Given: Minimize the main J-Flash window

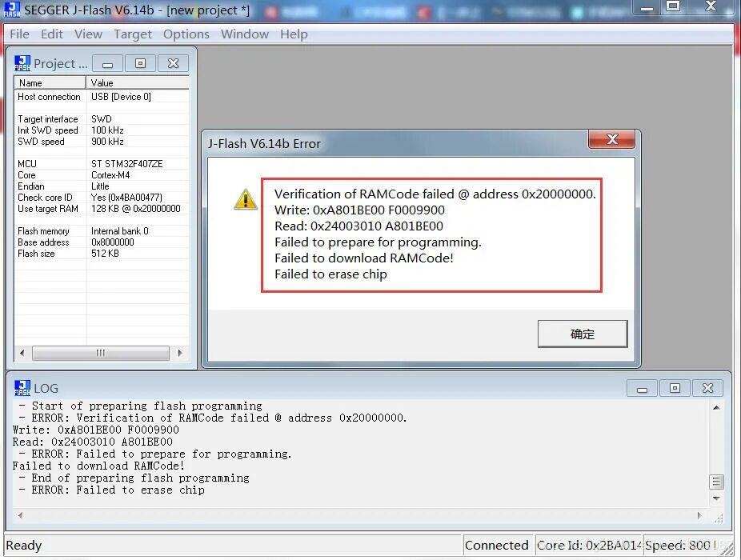Looking at the screenshot, I should coord(647,7).
